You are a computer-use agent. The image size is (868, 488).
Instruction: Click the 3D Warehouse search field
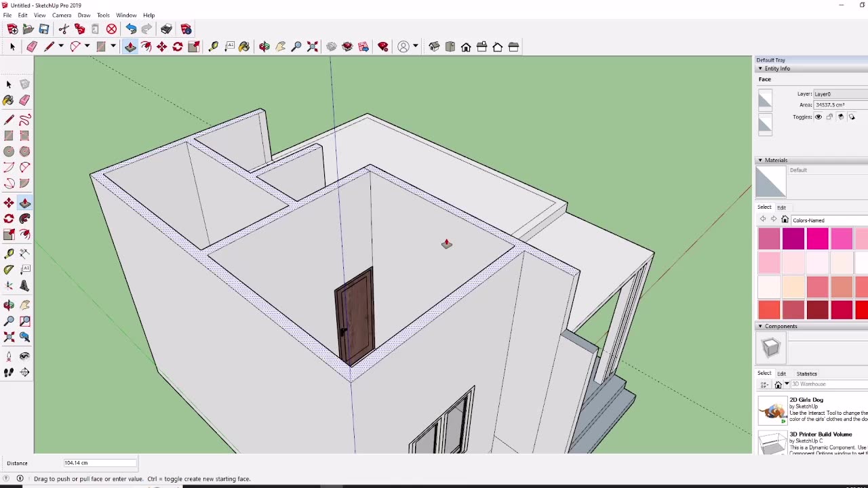pos(829,384)
